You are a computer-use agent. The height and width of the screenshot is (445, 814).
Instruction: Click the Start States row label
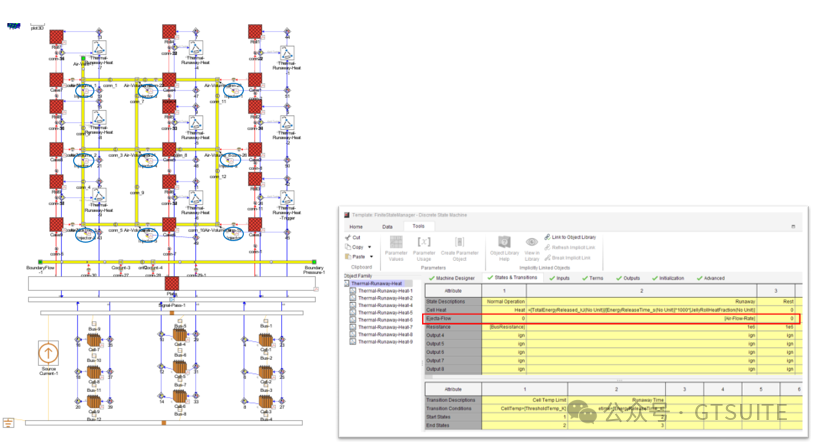coord(453,417)
